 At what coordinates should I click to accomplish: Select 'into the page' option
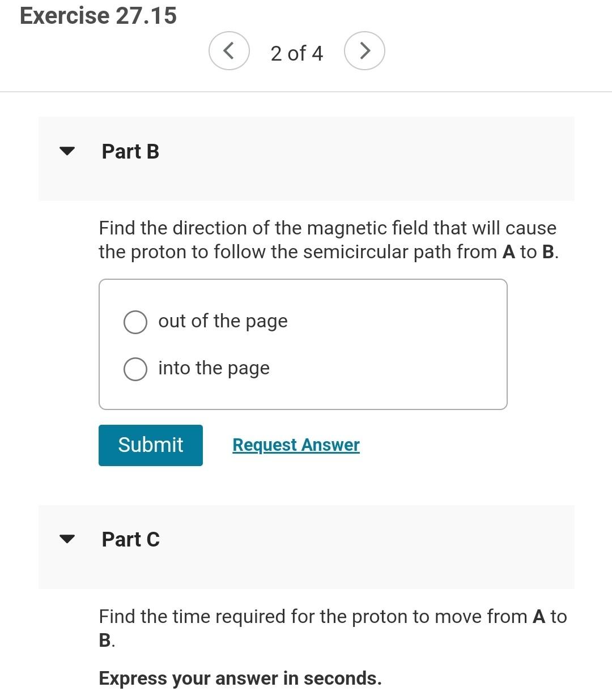point(135,369)
